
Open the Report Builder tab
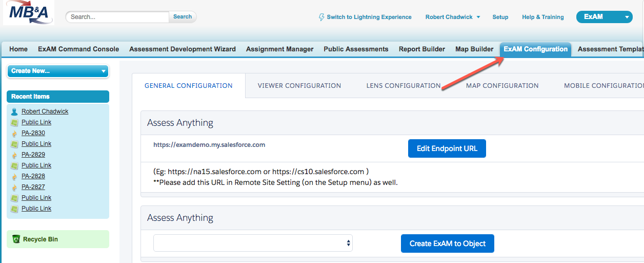coord(422,49)
